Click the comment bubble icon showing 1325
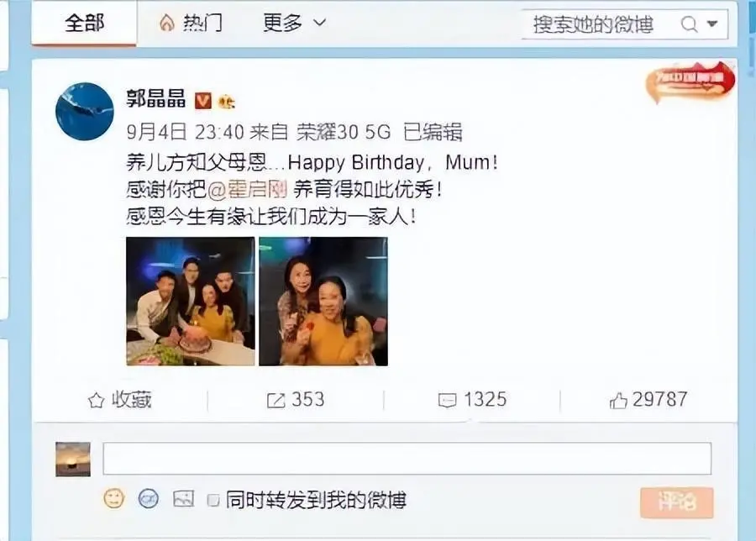 pyautogui.click(x=448, y=400)
